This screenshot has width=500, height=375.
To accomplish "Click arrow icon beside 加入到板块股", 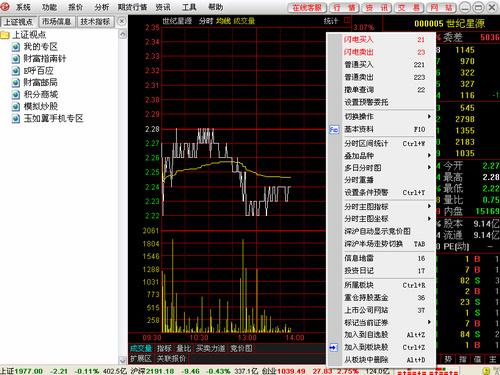I will coord(333,348).
